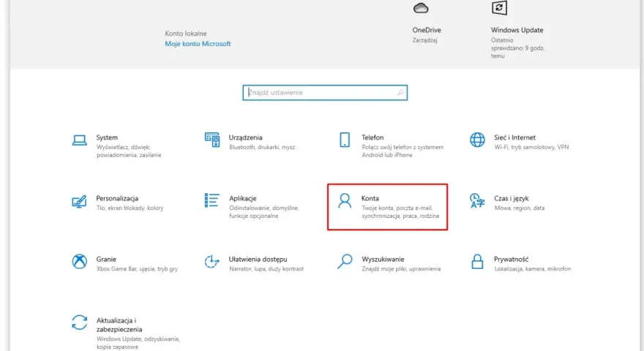644x351 pixels.
Task: Click 'Narrator, lupa, duży kontrast' text
Action: coord(266,268)
